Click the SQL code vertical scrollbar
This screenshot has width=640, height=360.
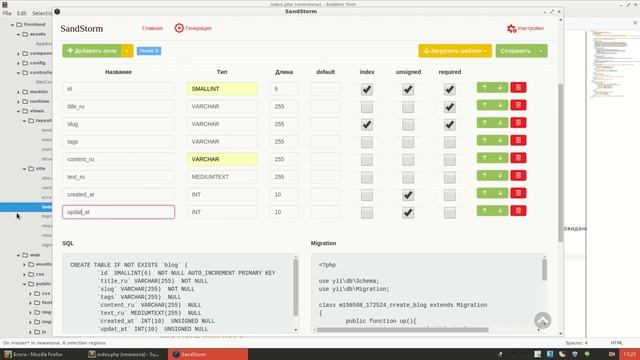[296, 288]
